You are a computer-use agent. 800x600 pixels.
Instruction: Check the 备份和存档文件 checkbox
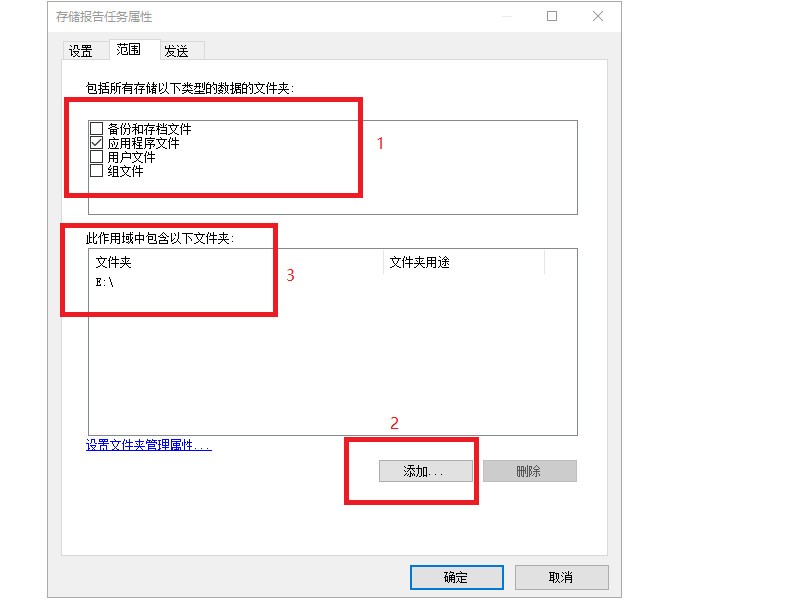click(96, 128)
